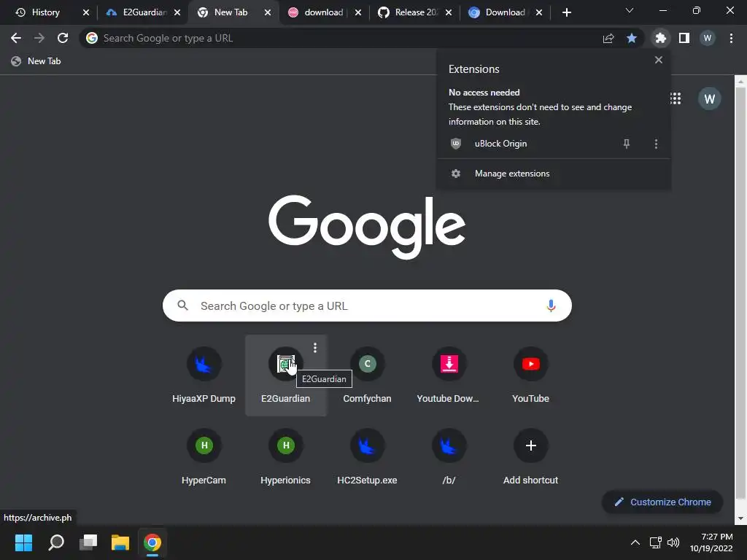Open Task View on taskbar
Viewport: 747px width, 560px height.
88,542
